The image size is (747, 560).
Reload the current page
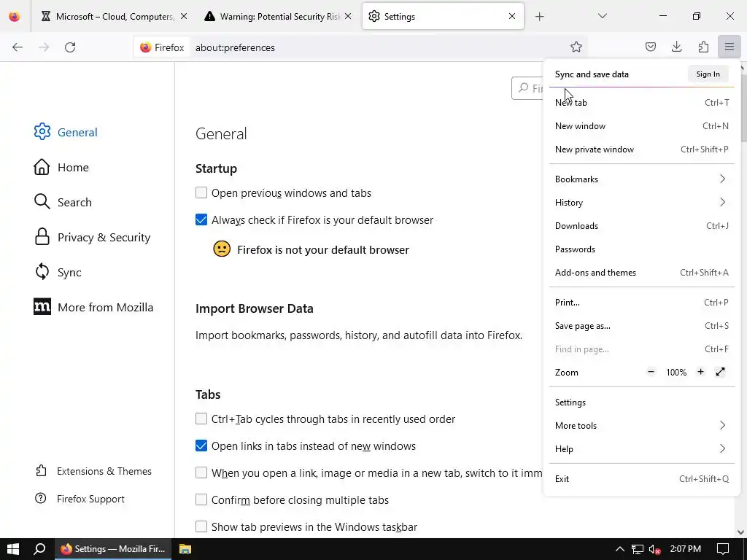pyautogui.click(x=70, y=47)
